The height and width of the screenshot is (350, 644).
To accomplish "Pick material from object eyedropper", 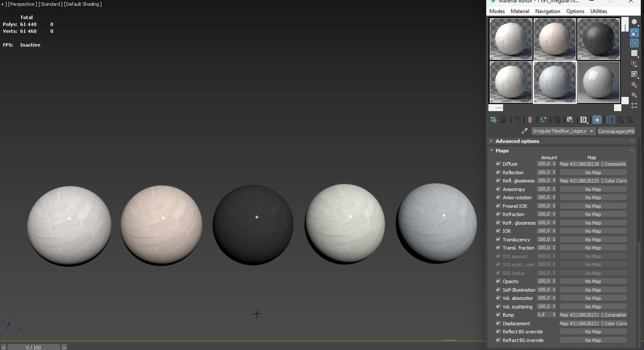I will [x=525, y=131].
